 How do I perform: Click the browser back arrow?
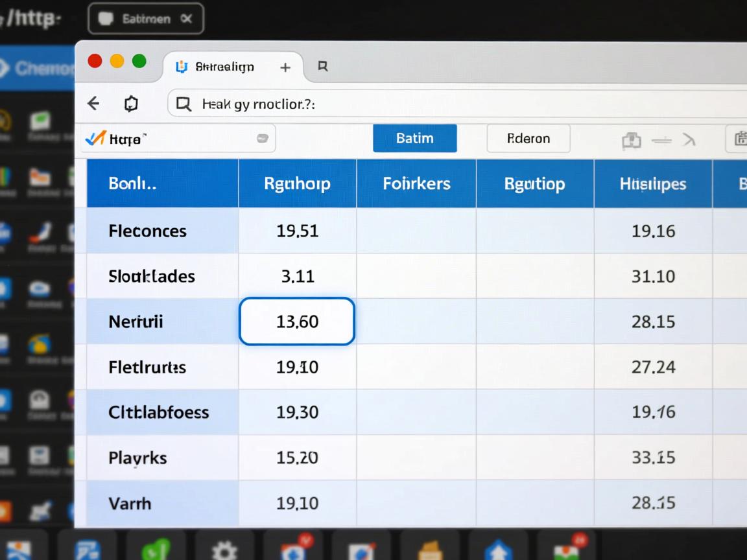tap(93, 104)
